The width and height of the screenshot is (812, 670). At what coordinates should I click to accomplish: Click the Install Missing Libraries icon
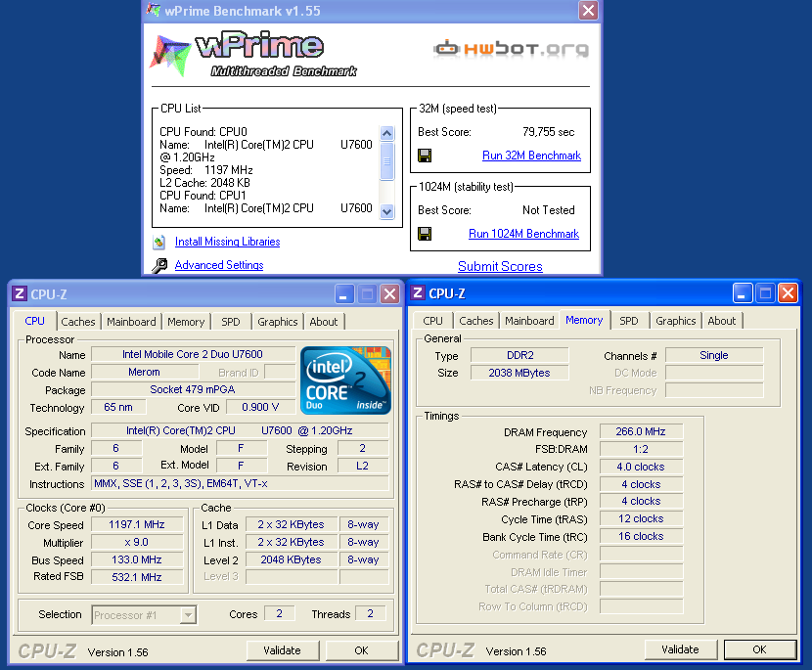click(x=159, y=242)
